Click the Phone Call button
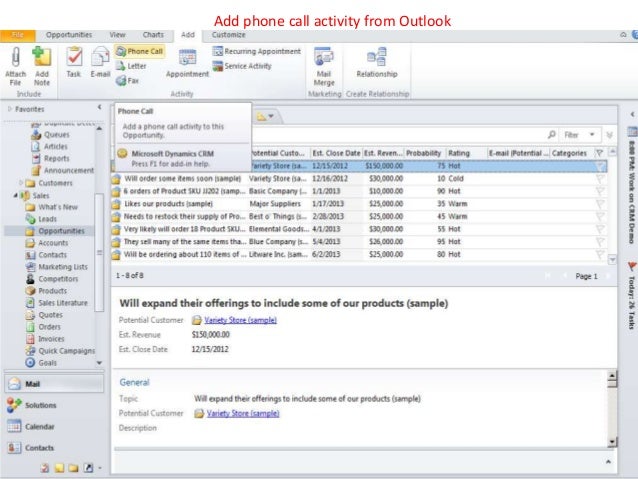 (x=140, y=51)
